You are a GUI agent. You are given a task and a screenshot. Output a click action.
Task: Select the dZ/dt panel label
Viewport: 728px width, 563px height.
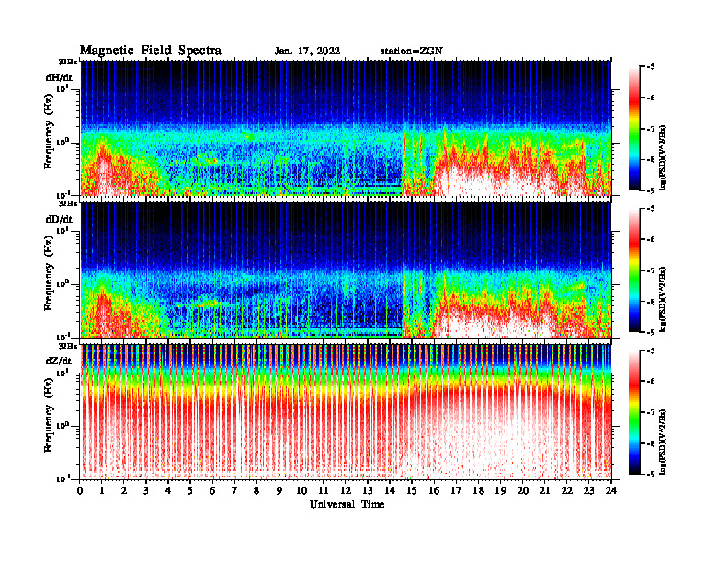pyautogui.click(x=59, y=361)
